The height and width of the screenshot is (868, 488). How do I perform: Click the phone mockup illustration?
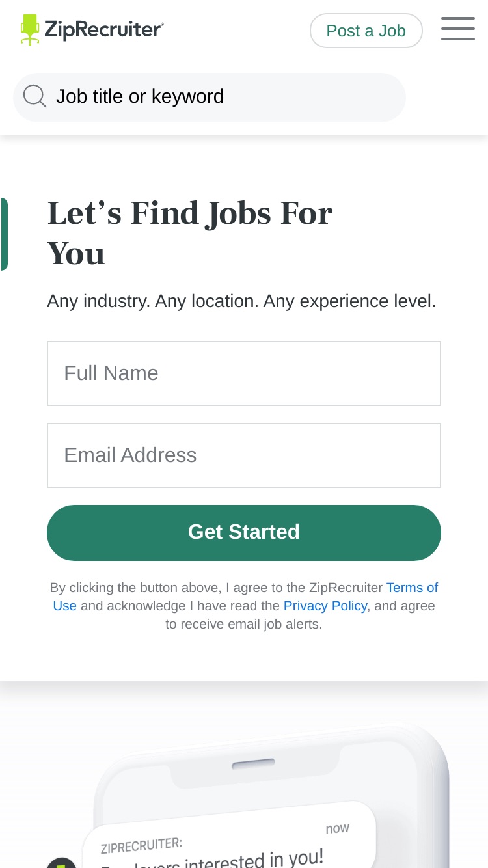tap(271, 795)
